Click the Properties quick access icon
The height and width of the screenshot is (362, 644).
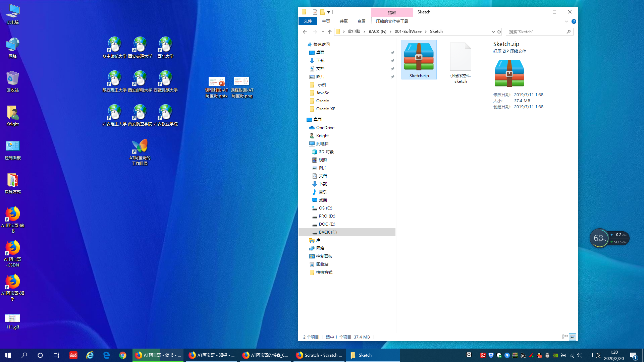pos(315,12)
